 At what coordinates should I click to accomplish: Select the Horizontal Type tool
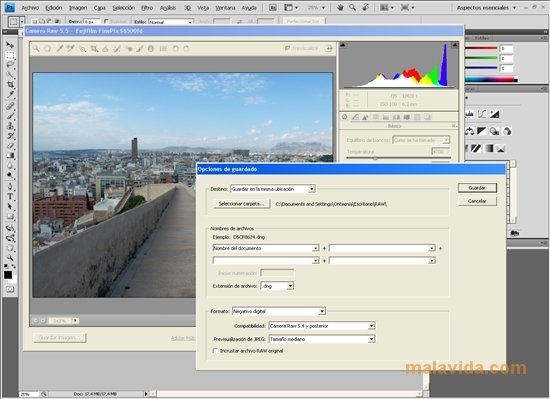coord(10,196)
